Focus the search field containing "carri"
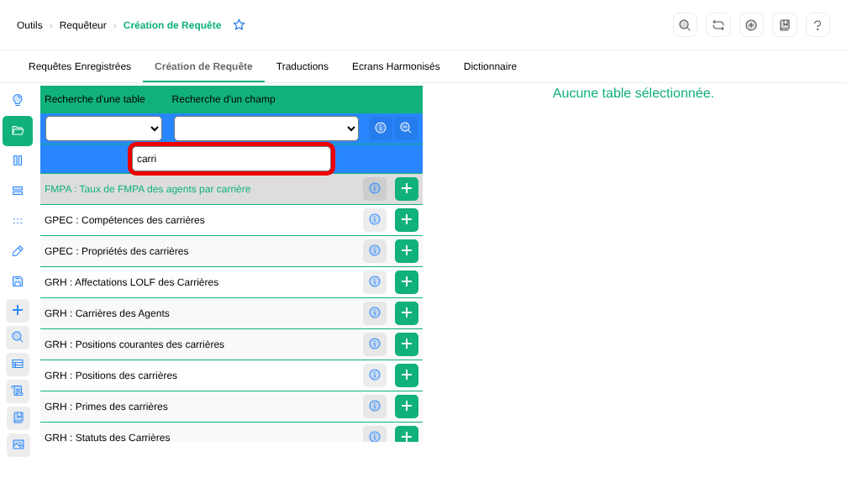The height and width of the screenshot is (504, 847). coord(231,159)
